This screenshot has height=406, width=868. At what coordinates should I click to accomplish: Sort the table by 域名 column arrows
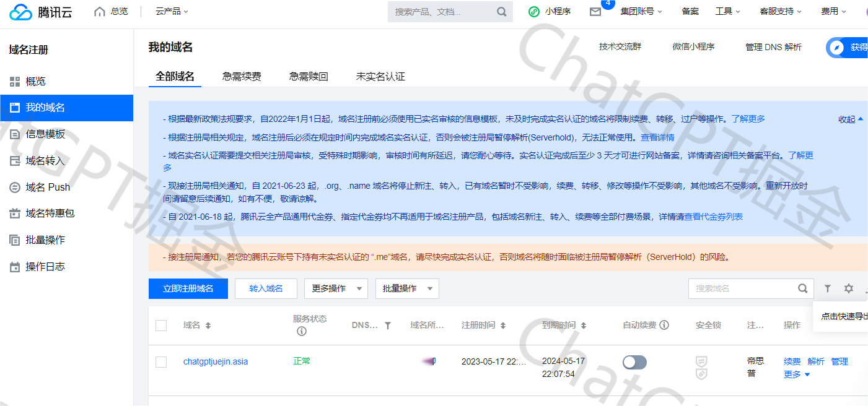click(x=208, y=326)
